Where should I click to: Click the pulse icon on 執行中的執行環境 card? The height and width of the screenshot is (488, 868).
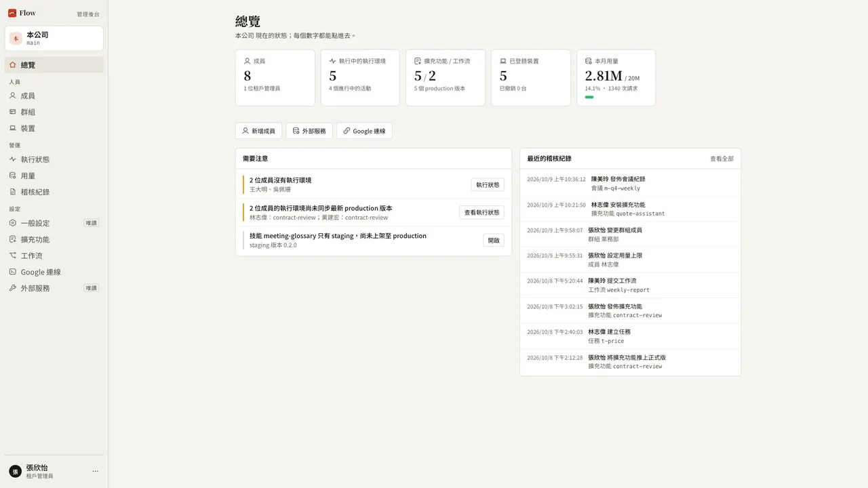tap(332, 61)
